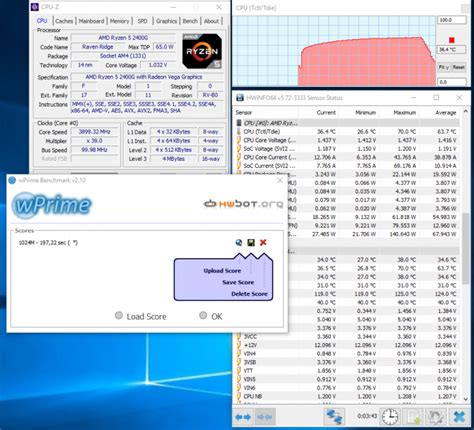
Task: Select the CPU NB sensor row
Action: click(x=347, y=396)
